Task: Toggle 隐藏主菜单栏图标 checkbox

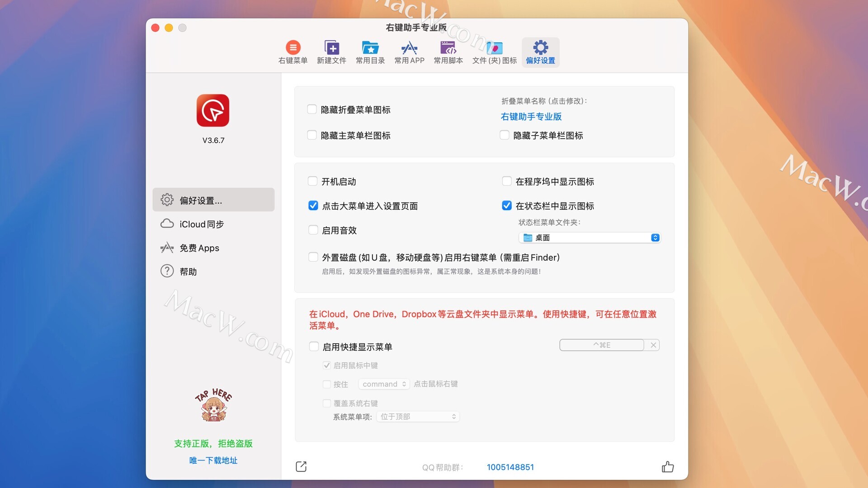Action: pos(312,135)
